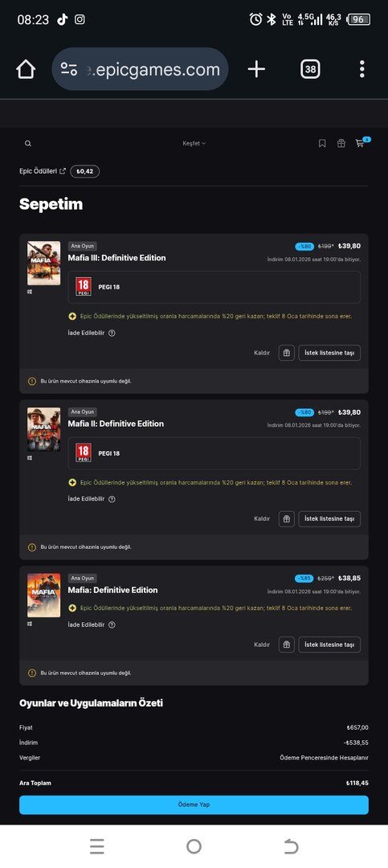The width and height of the screenshot is (388, 868).
Task: Tap the epicgames.com address bar
Action: point(140,69)
